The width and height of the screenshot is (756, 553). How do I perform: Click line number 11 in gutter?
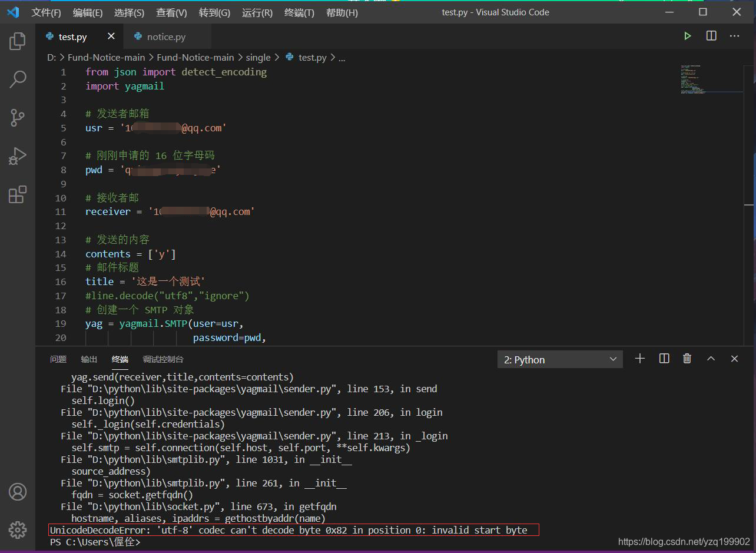61,212
